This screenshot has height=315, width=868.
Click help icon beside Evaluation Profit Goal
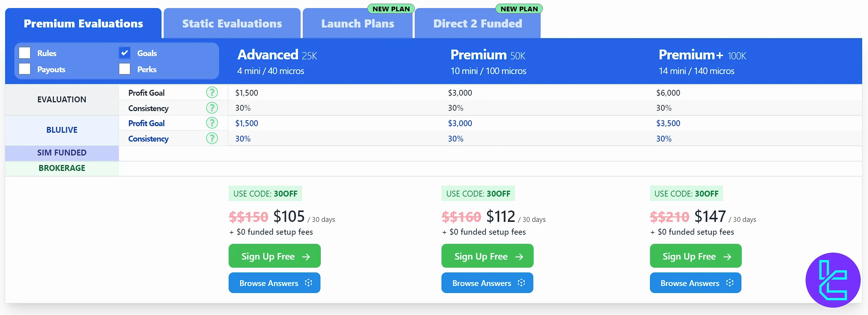(212, 92)
